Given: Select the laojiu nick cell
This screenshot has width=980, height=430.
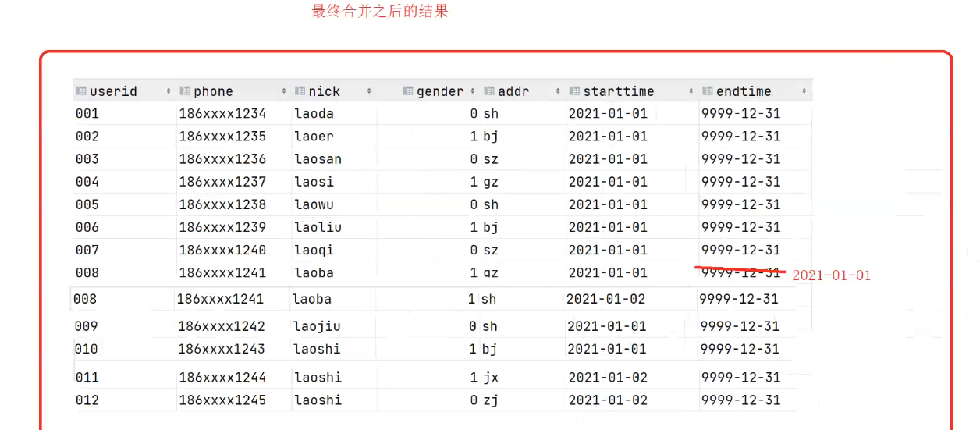Looking at the screenshot, I should coord(318,326).
